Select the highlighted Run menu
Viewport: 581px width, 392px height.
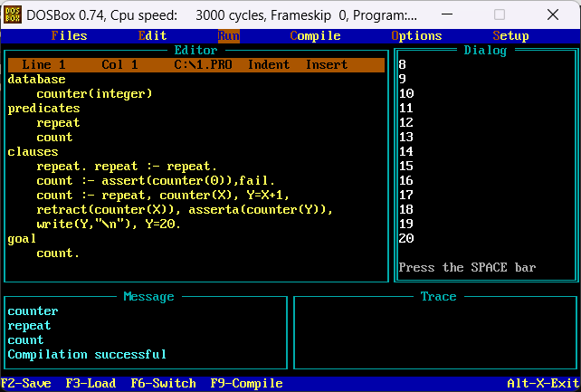229,36
